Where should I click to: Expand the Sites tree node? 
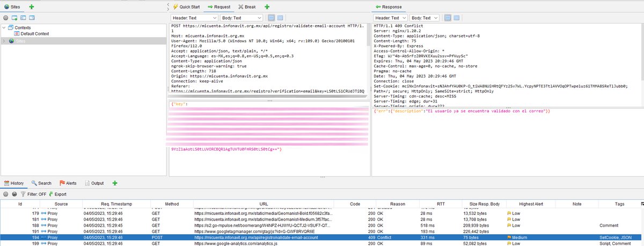click(x=4, y=41)
